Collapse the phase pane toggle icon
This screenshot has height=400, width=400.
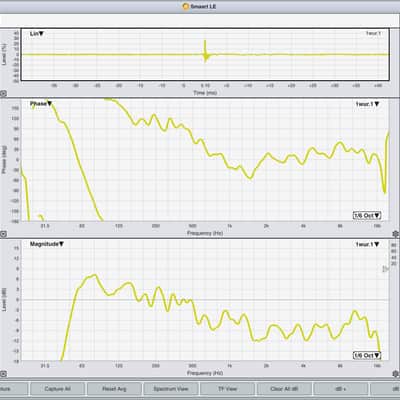click(3, 234)
